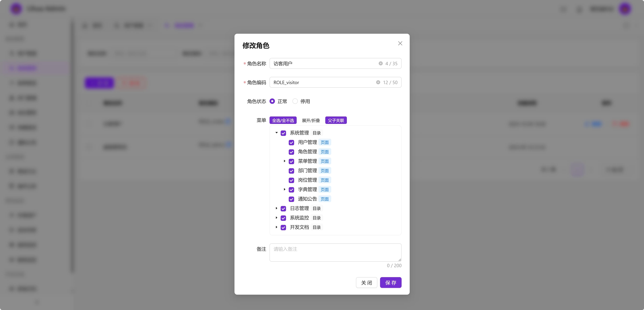The image size is (644, 310).
Task: Open the 角色管理 页面 tag
Action: (x=325, y=152)
